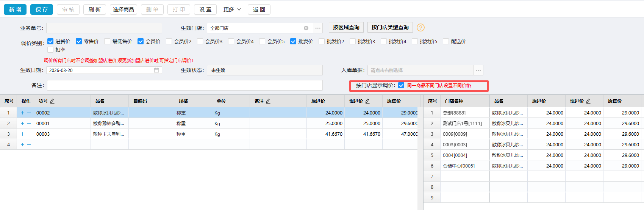The image size is (644, 210).
Task: Click the orange help question mark icon
Action: [x=420, y=28]
